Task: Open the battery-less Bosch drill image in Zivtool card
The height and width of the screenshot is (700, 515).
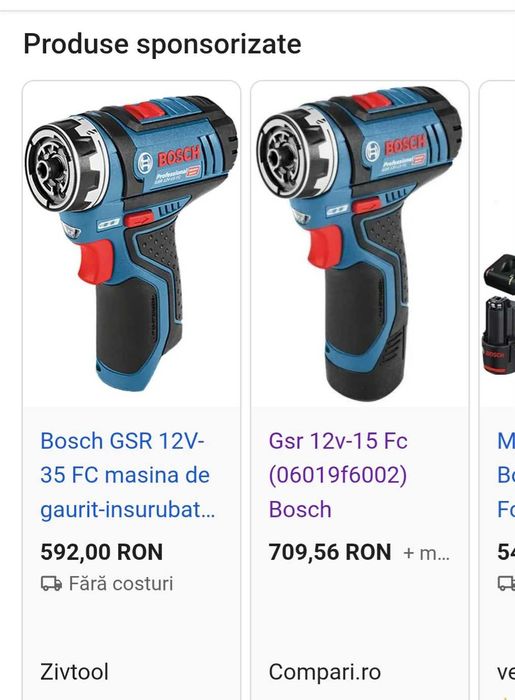Action: pos(132,244)
